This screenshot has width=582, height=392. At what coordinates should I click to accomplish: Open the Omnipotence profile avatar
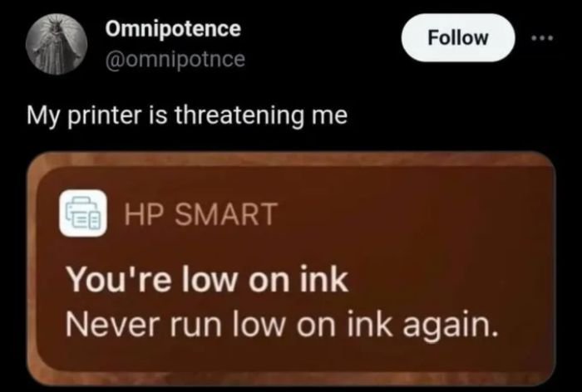(x=57, y=44)
